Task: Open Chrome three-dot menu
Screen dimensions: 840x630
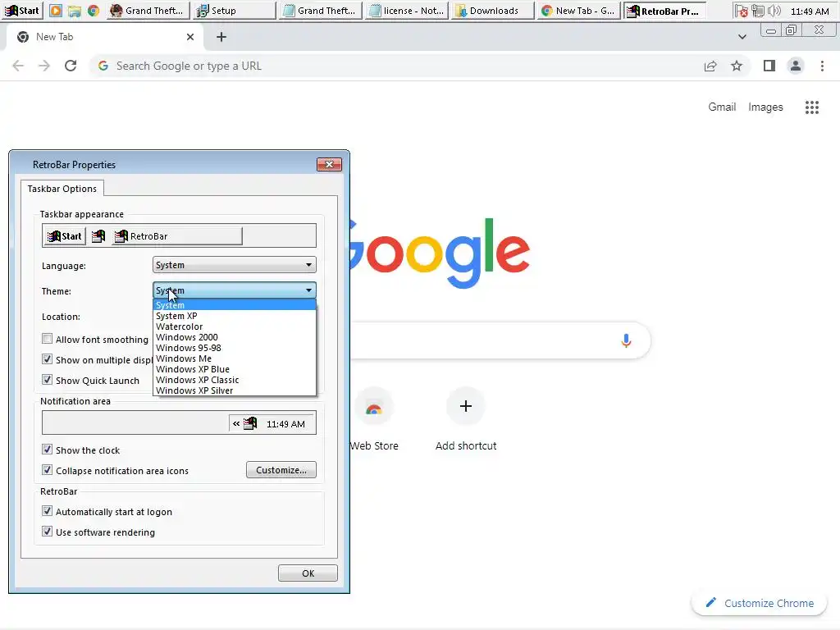Action: [x=822, y=66]
